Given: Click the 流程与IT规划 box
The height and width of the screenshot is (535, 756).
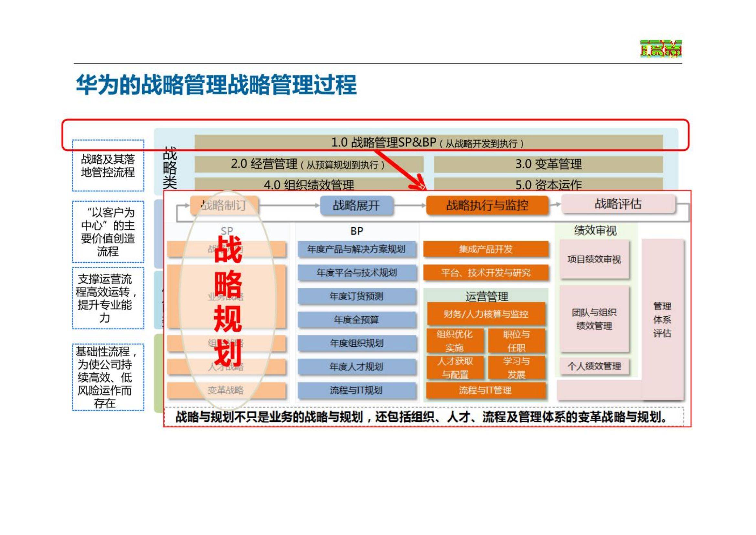Looking at the screenshot, I should pyautogui.click(x=357, y=390).
